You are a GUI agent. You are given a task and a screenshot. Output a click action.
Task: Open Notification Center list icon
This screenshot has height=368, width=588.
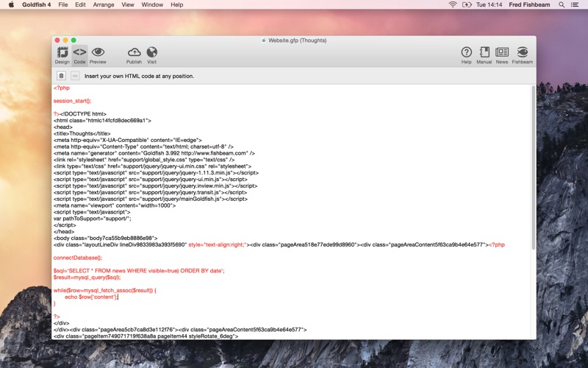point(577,4)
